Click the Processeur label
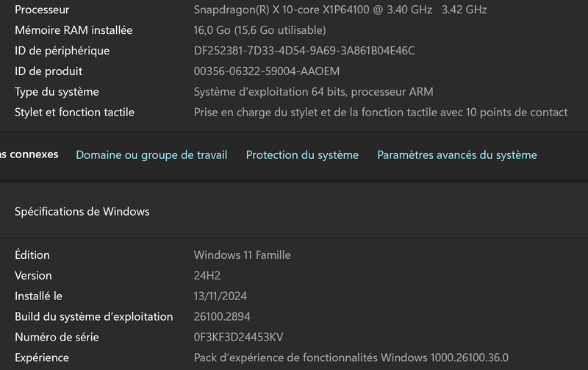The image size is (588, 370). click(42, 10)
